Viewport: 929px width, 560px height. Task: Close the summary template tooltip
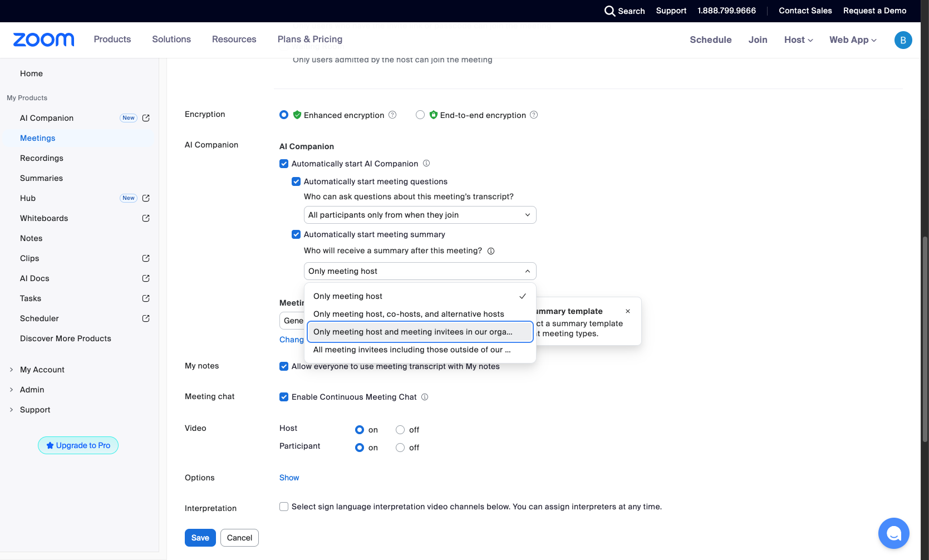[x=628, y=311]
